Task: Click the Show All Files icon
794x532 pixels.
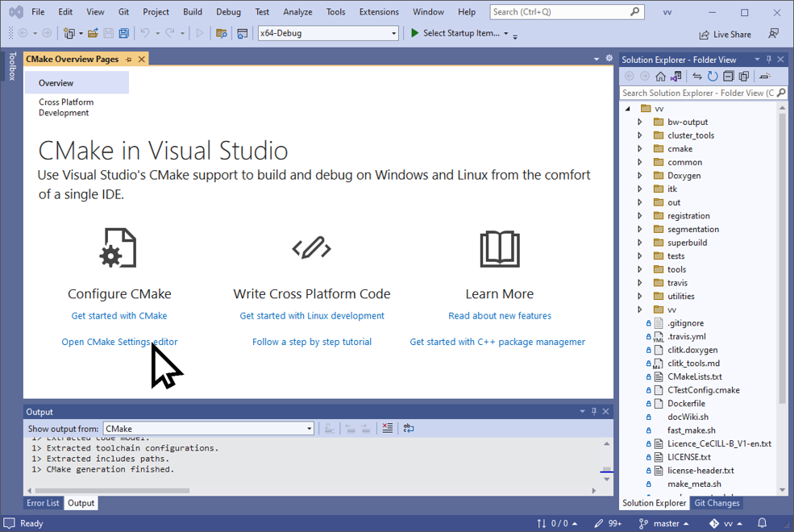Action: pyautogui.click(x=744, y=77)
